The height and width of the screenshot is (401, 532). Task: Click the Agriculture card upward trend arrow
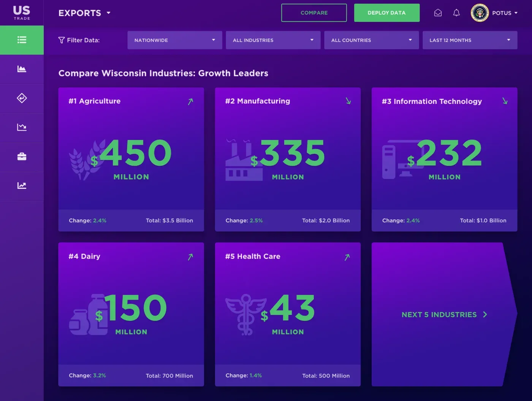click(x=190, y=101)
